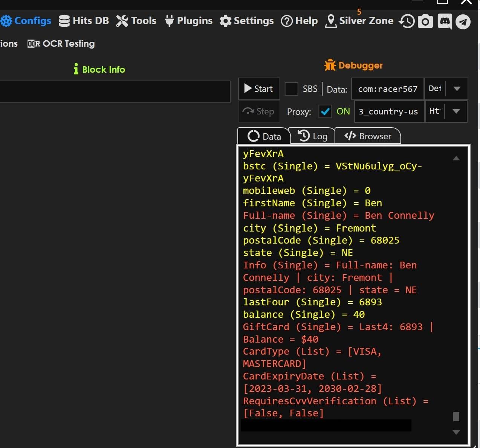480x448 pixels.
Task: Open the Plugins section
Action: click(x=189, y=21)
